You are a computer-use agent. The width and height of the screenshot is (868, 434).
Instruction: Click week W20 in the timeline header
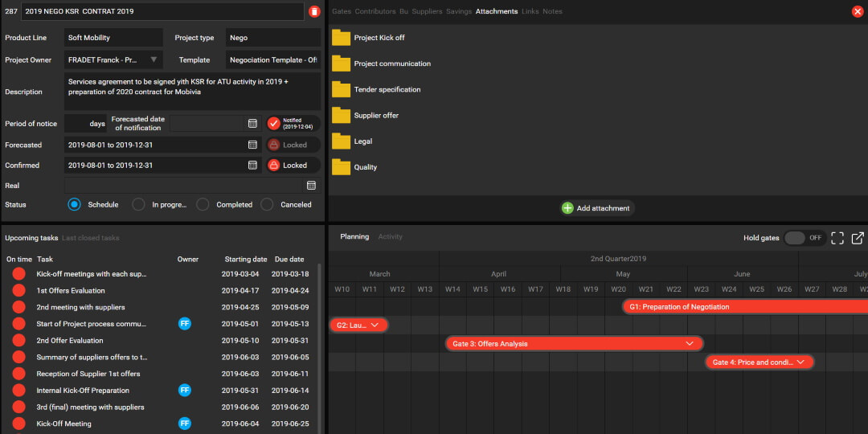[x=618, y=289]
